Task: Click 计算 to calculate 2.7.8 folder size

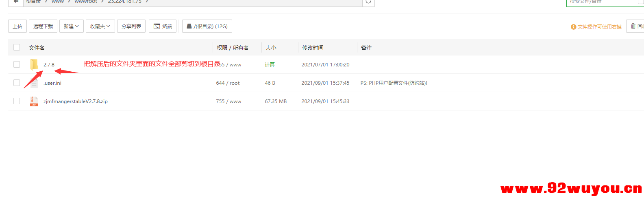Action: tap(270, 64)
